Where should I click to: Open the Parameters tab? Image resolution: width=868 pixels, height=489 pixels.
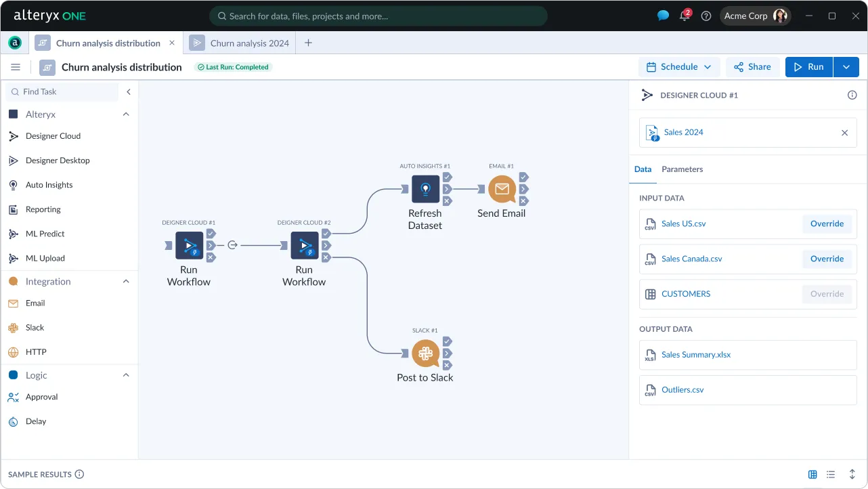click(x=682, y=169)
